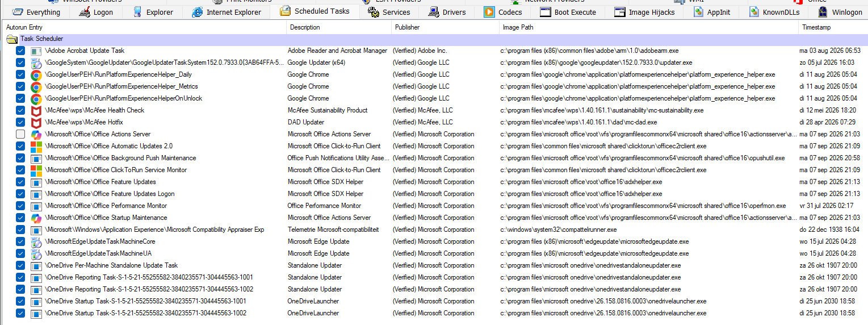Screen dimensions: 868x325
Task: Click timestamp "do 22 dec 1938 16:04"
Action: [x=828, y=230]
